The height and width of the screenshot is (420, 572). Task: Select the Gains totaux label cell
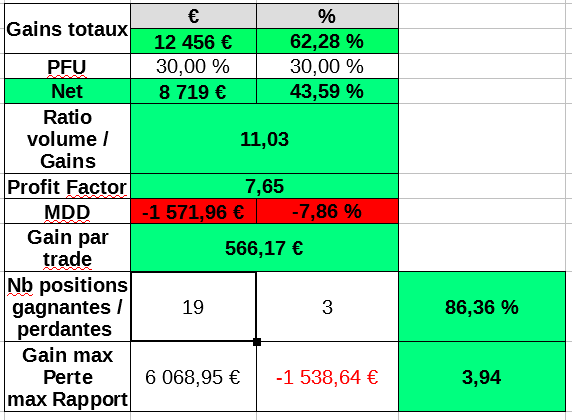(67, 29)
